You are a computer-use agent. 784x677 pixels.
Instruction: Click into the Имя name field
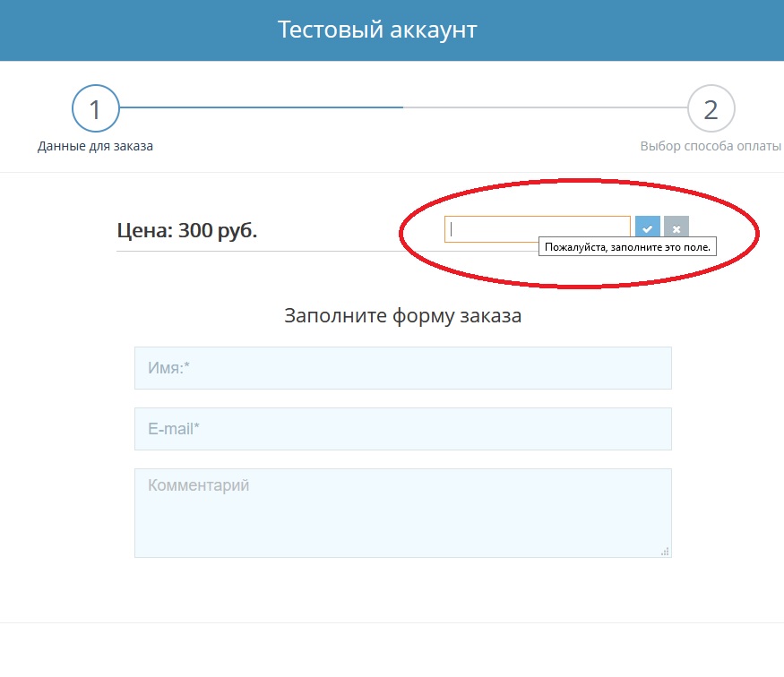click(403, 368)
